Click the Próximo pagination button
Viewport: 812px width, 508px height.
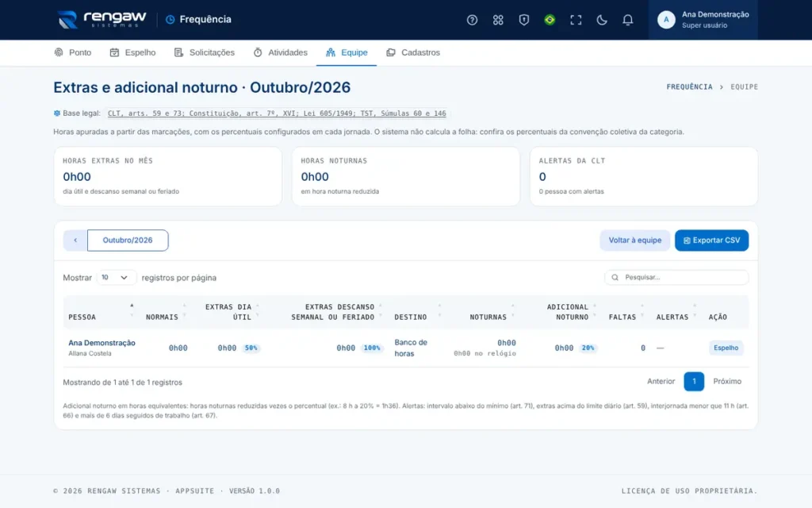pyautogui.click(x=727, y=382)
